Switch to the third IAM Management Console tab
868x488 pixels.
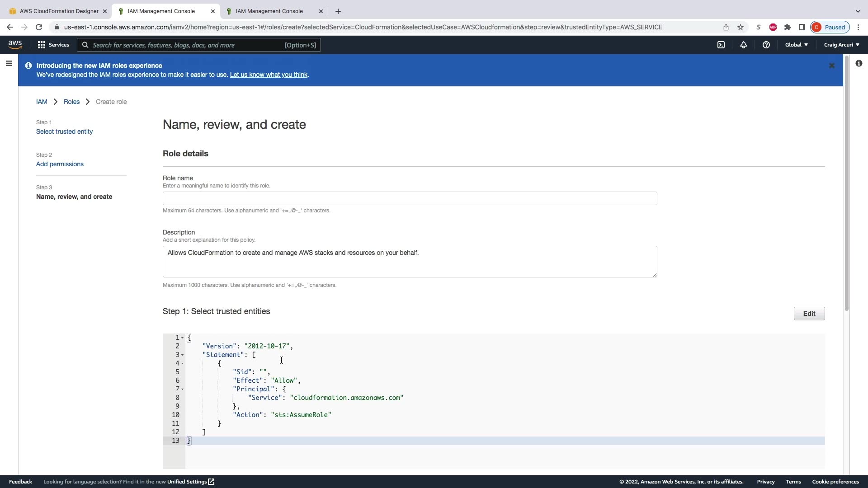(x=269, y=11)
